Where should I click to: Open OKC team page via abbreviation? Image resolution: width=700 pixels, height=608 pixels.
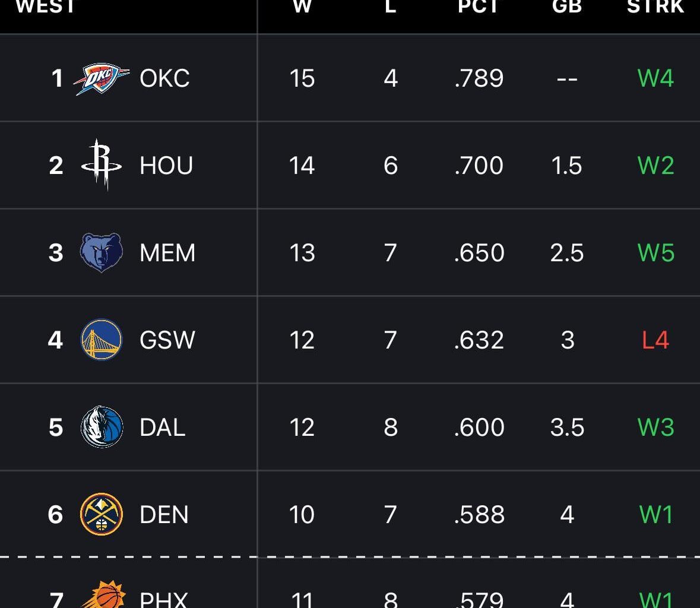(165, 78)
